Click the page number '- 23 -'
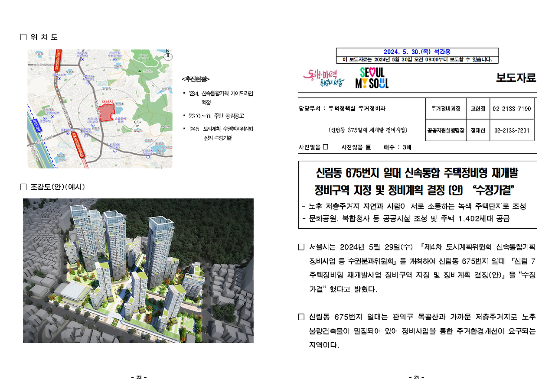The height and width of the screenshot is (392, 555). point(139,377)
